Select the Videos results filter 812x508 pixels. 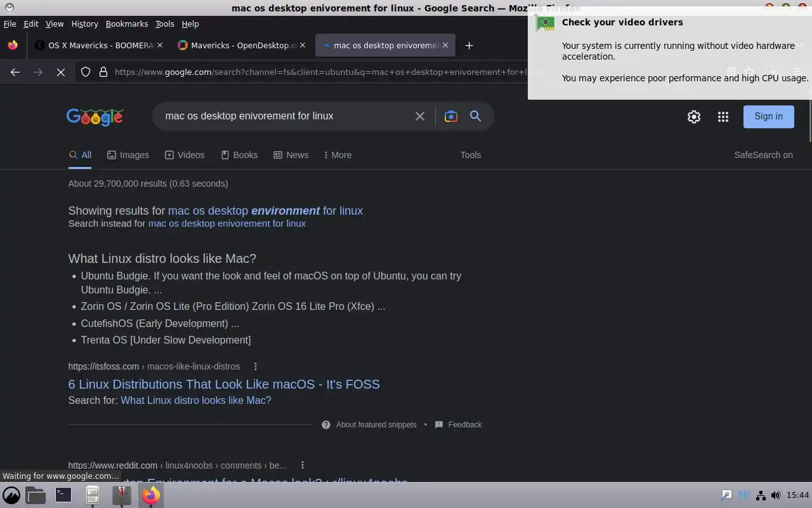[x=185, y=155]
